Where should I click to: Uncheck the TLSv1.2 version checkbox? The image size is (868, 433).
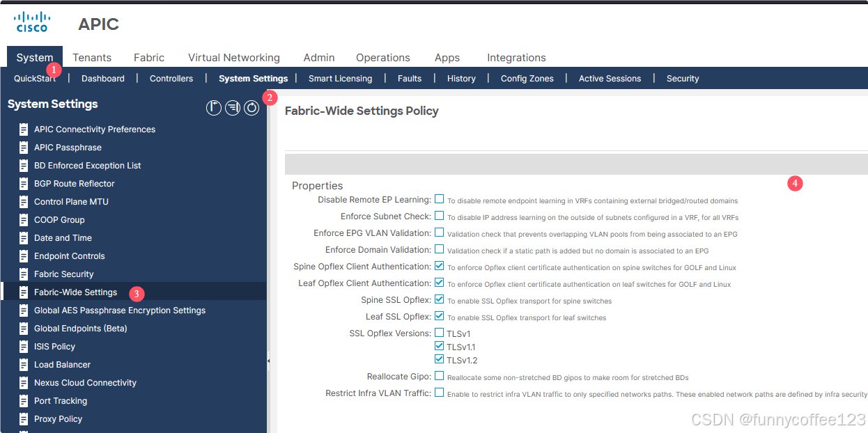[x=439, y=359]
